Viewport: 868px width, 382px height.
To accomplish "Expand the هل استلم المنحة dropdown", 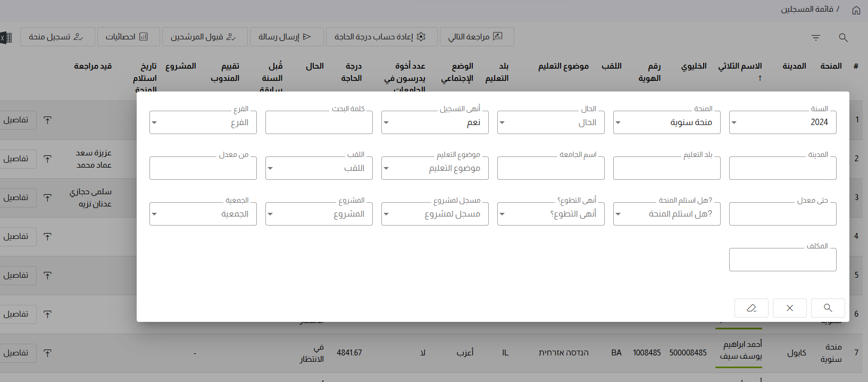I will 666,214.
